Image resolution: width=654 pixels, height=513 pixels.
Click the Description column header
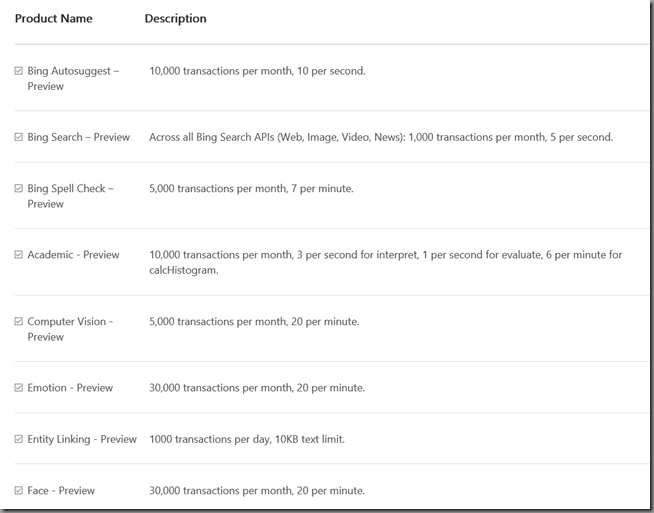point(176,18)
